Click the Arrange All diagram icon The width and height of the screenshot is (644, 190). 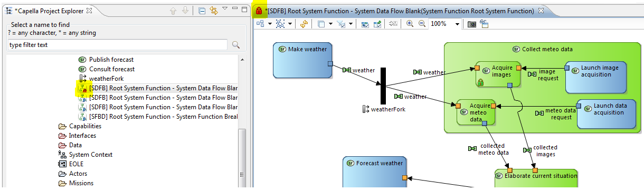(x=260, y=24)
